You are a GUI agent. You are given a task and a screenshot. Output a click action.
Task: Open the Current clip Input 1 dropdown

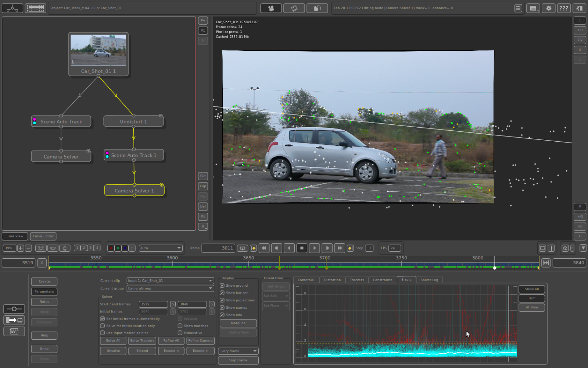click(170, 280)
